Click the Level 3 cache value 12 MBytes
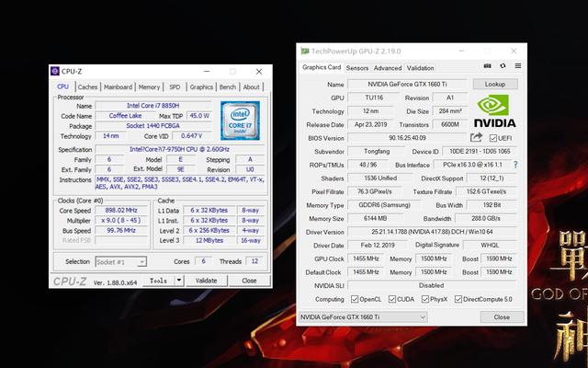This screenshot has width=588, height=368. (x=209, y=240)
